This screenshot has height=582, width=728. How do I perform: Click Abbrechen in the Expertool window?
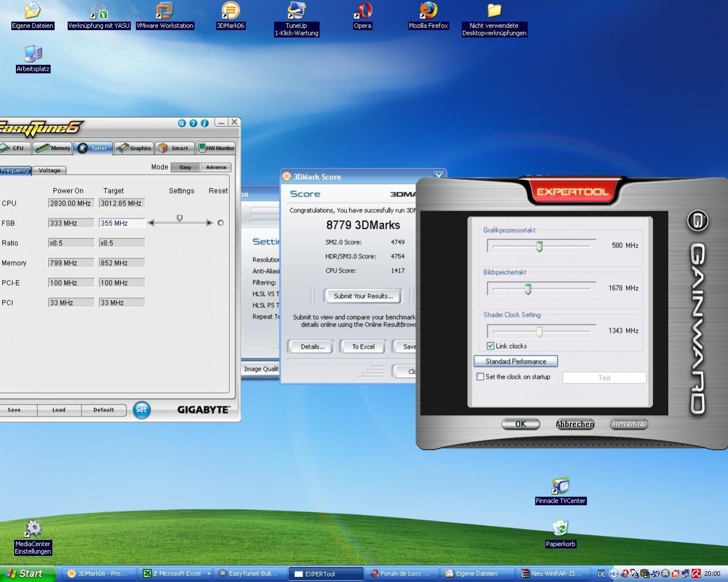click(x=575, y=424)
